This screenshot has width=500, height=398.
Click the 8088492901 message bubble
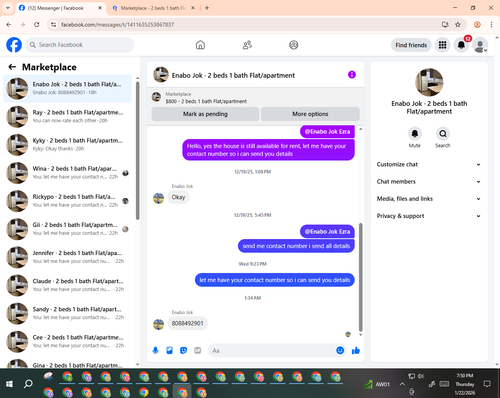(x=187, y=323)
